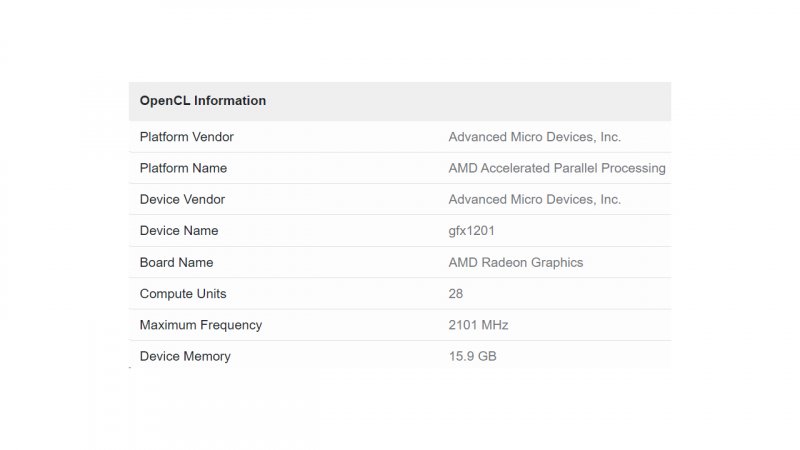Click the Platform Vendor value Advanced Micro Devices
800x450 pixels.
tap(534, 137)
